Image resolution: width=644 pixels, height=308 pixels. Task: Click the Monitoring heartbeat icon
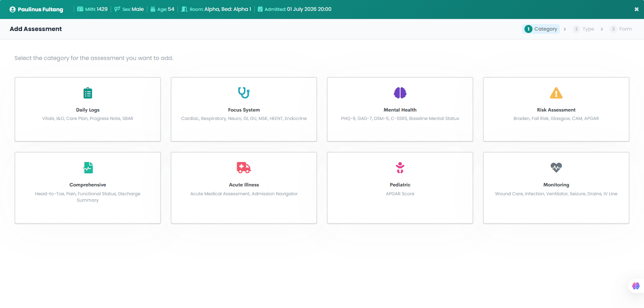556,167
